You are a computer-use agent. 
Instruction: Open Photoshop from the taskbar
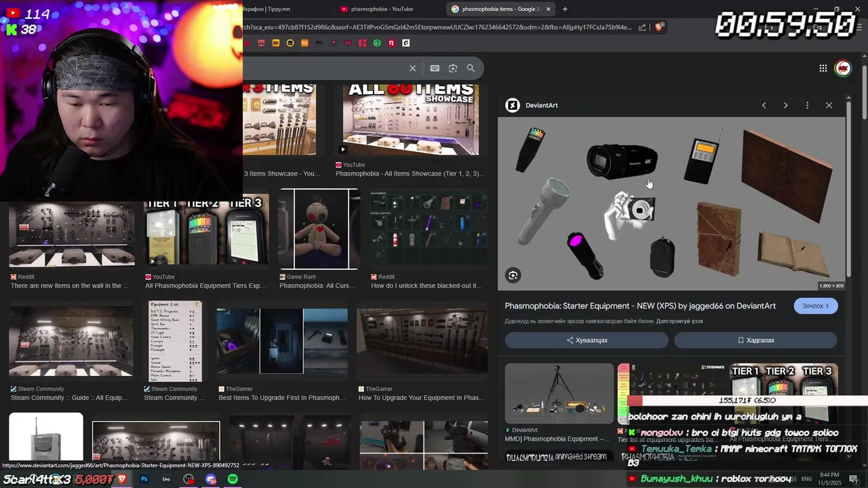click(144, 479)
